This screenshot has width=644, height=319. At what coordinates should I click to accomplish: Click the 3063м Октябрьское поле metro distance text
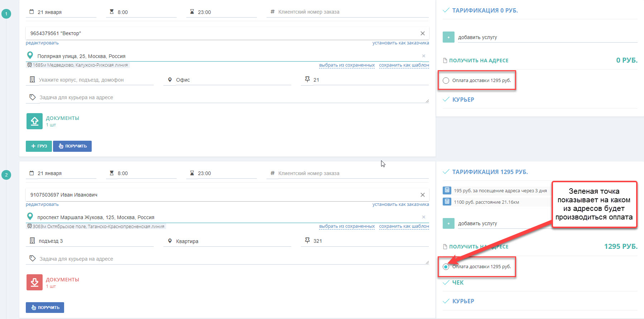click(98, 226)
